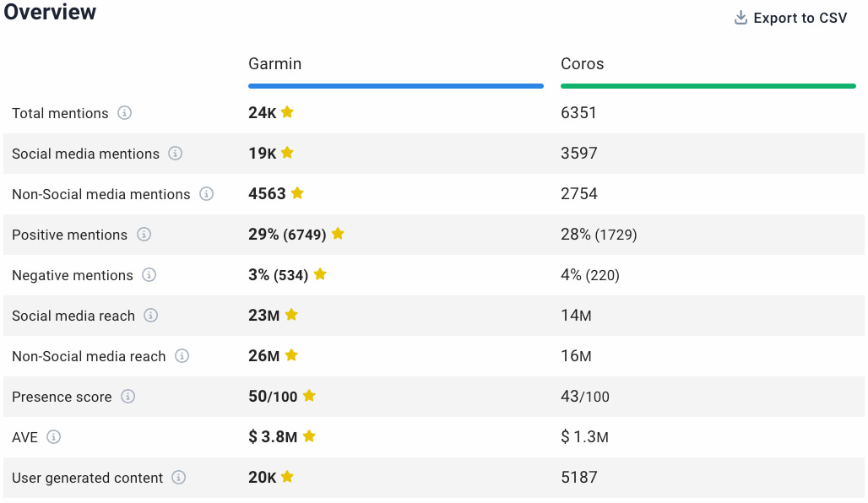This screenshot has height=503, width=868.
Task: Toggle the star on Garmin's Positive mentions
Action: pyautogui.click(x=338, y=233)
